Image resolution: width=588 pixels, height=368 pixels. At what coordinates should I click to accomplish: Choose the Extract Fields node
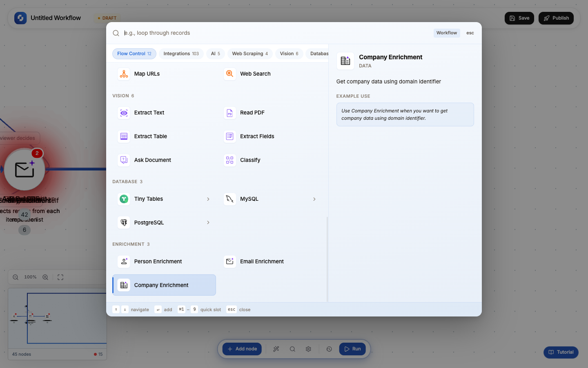pos(270,137)
